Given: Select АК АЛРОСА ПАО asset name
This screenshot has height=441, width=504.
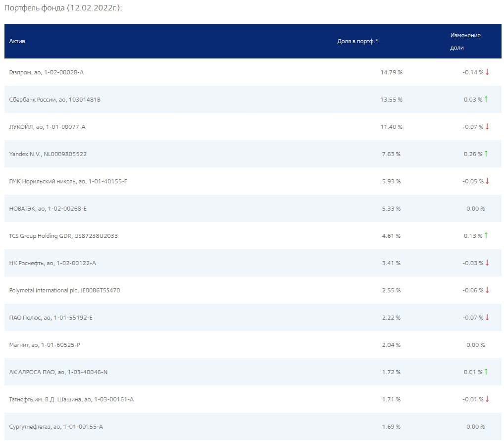Looking at the screenshot, I should pyautogui.click(x=58, y=372).
